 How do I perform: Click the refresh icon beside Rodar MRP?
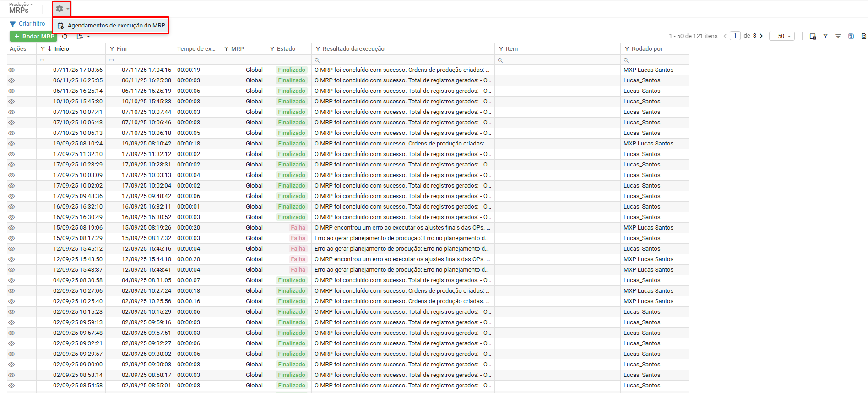coord(65,37)
